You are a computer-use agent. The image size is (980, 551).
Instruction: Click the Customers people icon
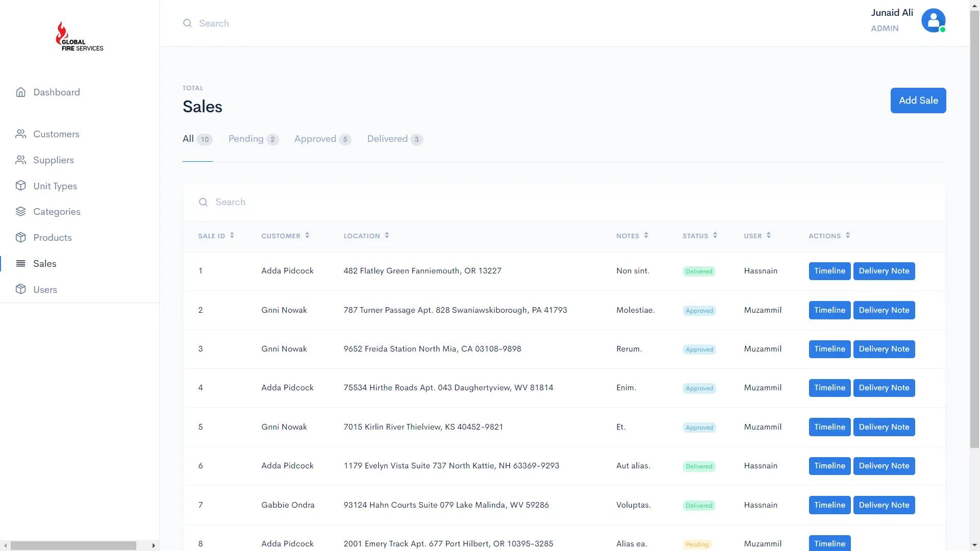(x=20, y=134)
